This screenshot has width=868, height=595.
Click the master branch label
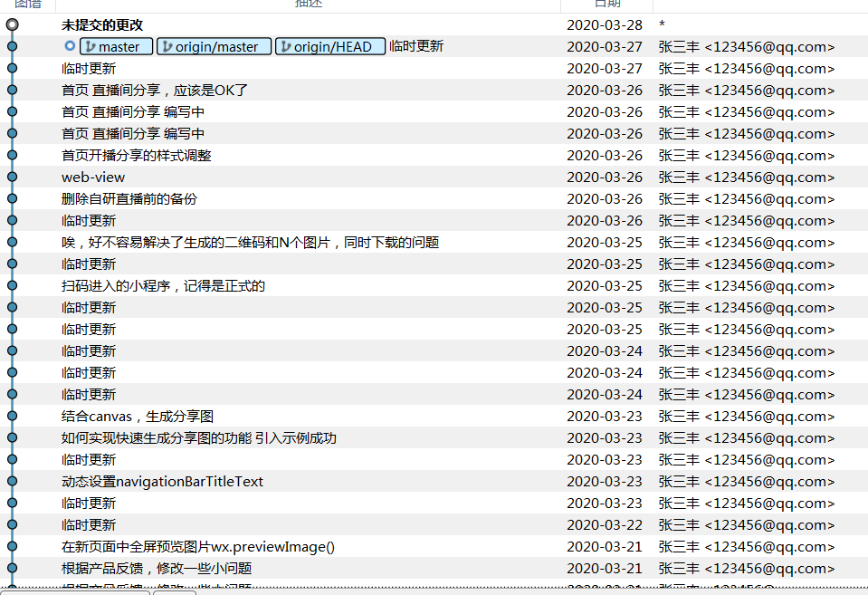tap(117, 47)
